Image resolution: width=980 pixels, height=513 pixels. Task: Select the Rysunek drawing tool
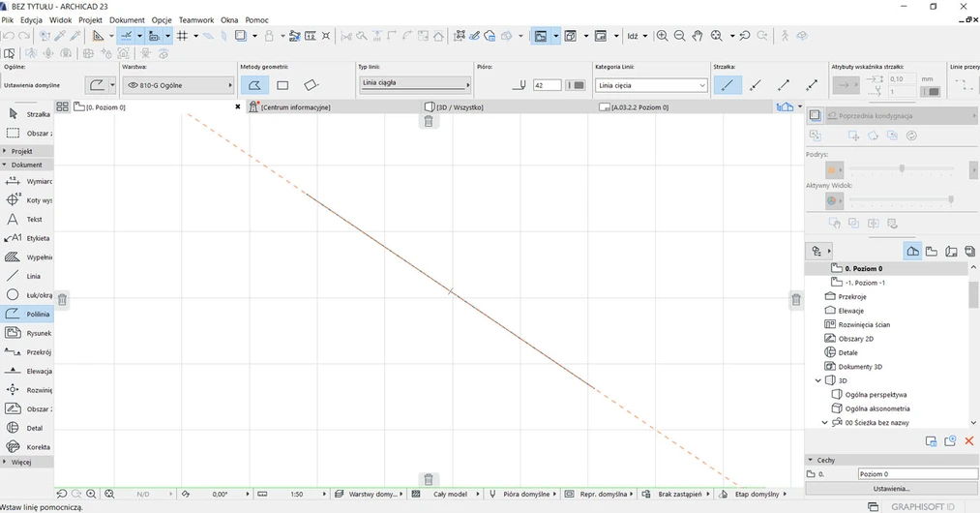pos(27,333)
